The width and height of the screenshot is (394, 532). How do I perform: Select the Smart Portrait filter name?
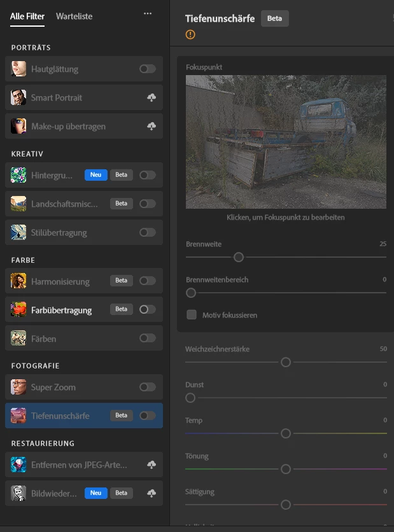57,98
